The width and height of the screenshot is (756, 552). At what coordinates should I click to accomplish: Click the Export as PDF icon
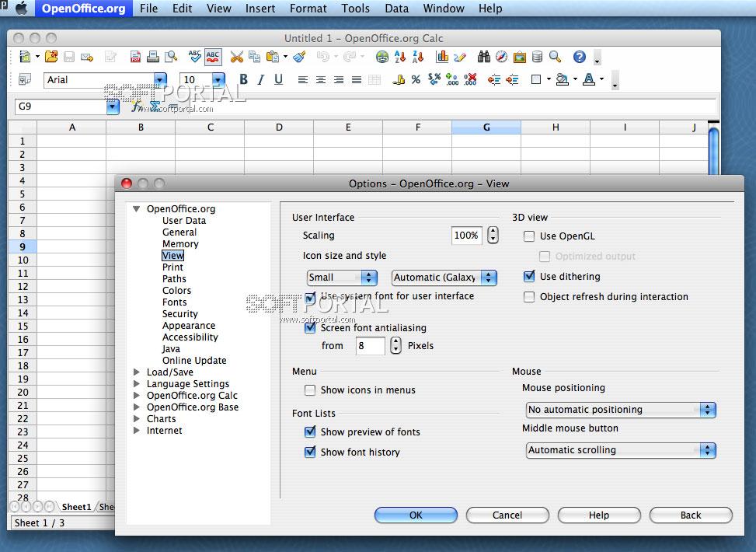click(x=136, y=57)
